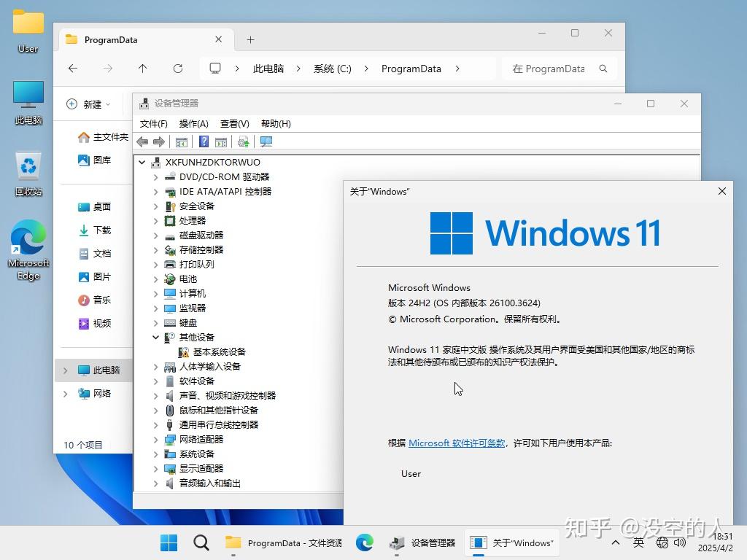The height and width of the screenshot is (560, 747).
Task: Open the Microsoft Edge desktop shortcut
Action: click(28, 250)
